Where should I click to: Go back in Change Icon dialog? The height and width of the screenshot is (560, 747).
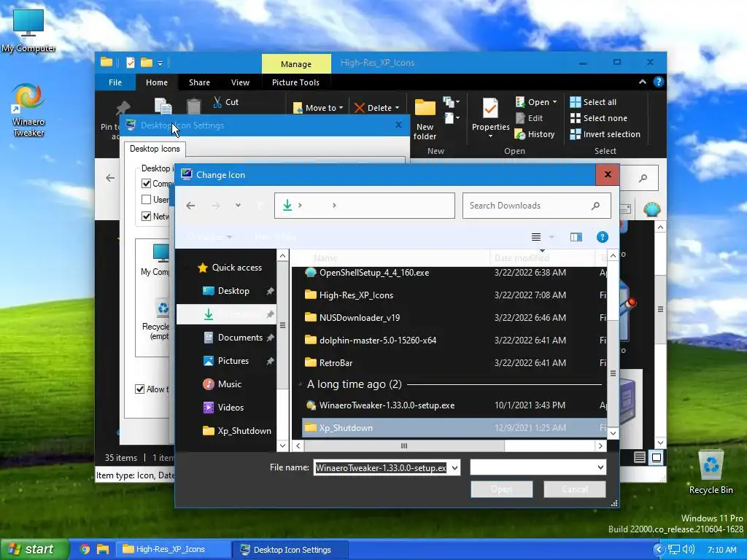(190, 206)
